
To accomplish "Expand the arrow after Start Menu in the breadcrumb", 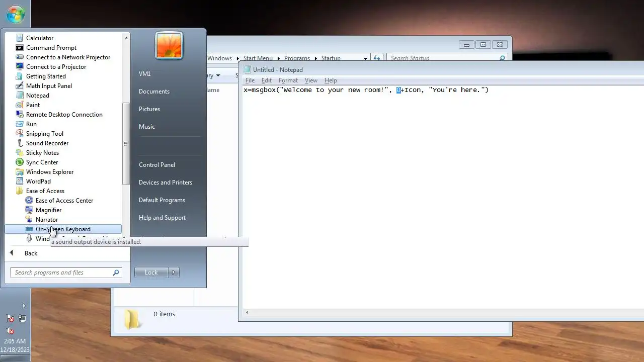I will pyautogui.click(x=278, y=58).
